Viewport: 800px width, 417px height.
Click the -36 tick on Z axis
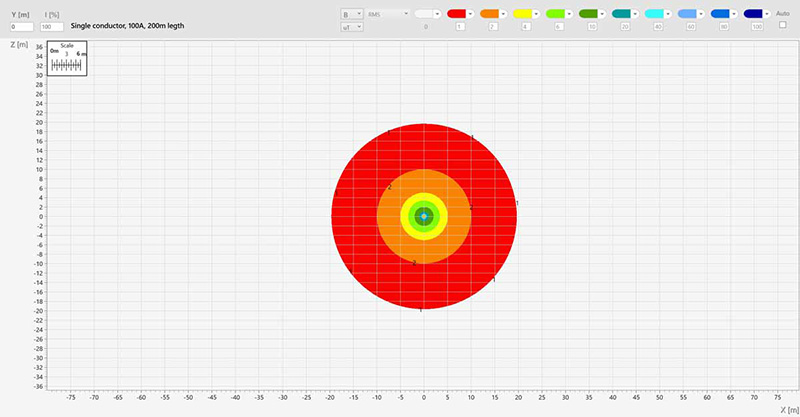(38, 386)
